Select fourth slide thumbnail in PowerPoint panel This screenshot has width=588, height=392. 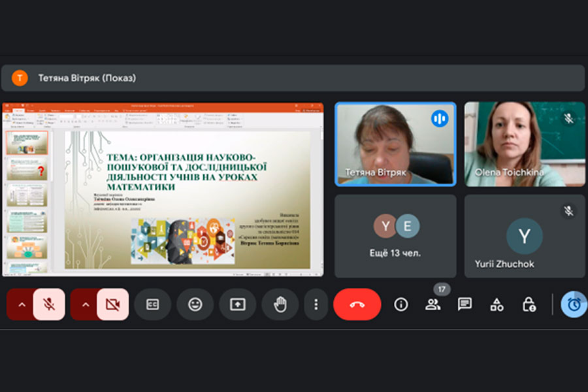(x=27, y=221)
